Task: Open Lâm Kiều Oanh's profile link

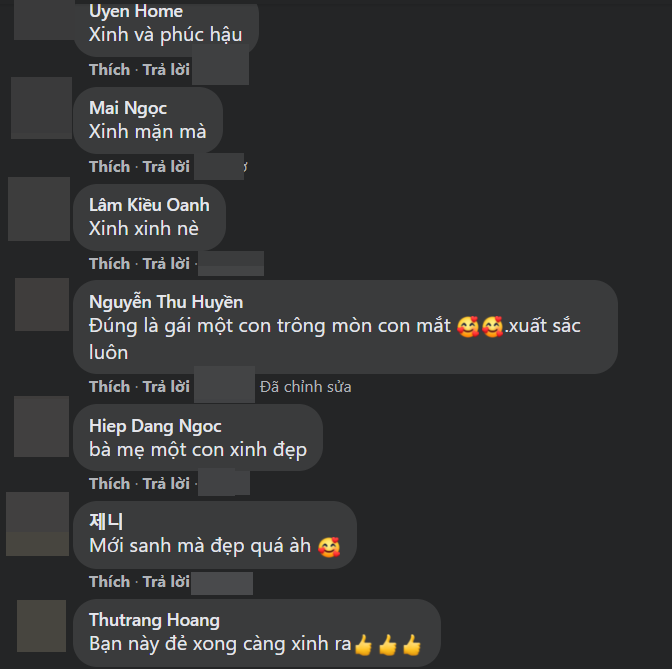Action: pos(149,205)
